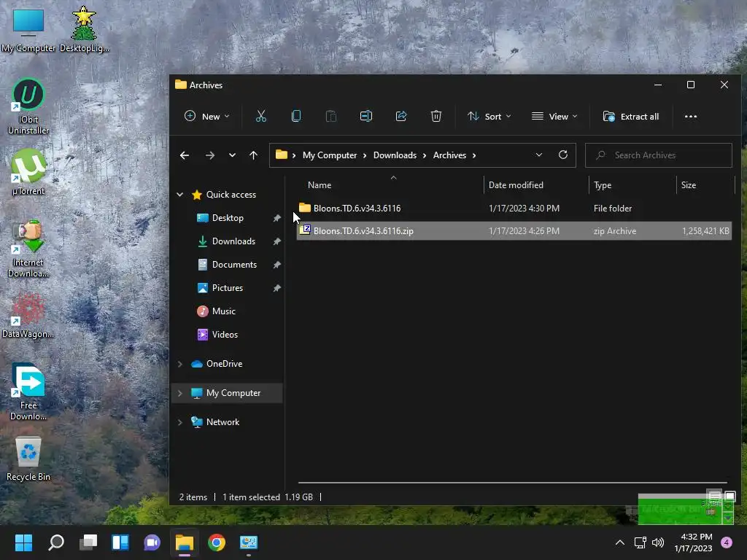Image resolution: width=747 pixels, height=560 pixels.
Task: Select the Bloons.TD.6.v34.3.6116.zip file
Action: 514,231
